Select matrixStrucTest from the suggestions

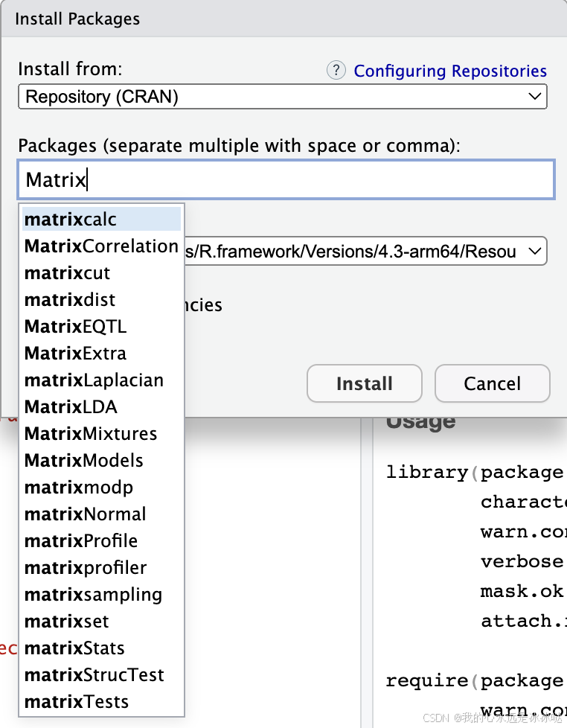click(x=102, y=675)
